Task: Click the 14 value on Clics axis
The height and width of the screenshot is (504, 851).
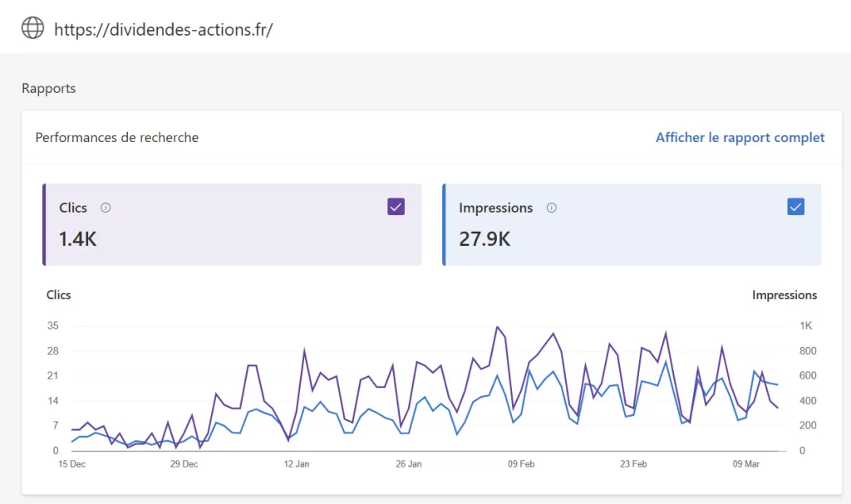Action: click(52, 401)
